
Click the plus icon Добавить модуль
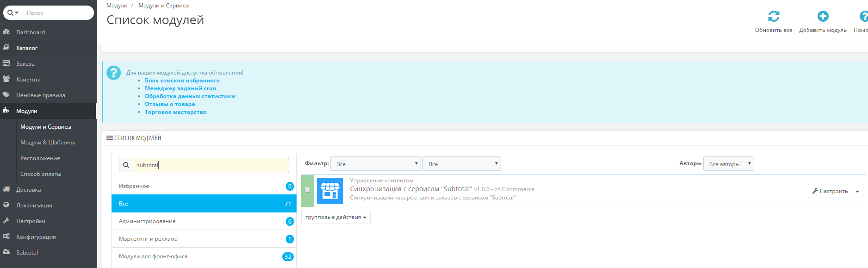[x=823, y=16]
